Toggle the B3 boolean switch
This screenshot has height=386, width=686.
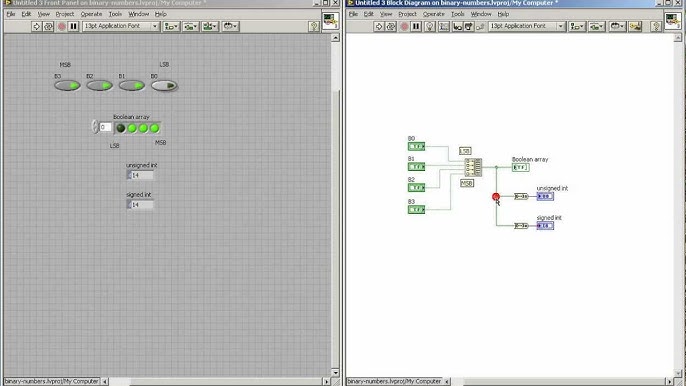coord(67,85)
